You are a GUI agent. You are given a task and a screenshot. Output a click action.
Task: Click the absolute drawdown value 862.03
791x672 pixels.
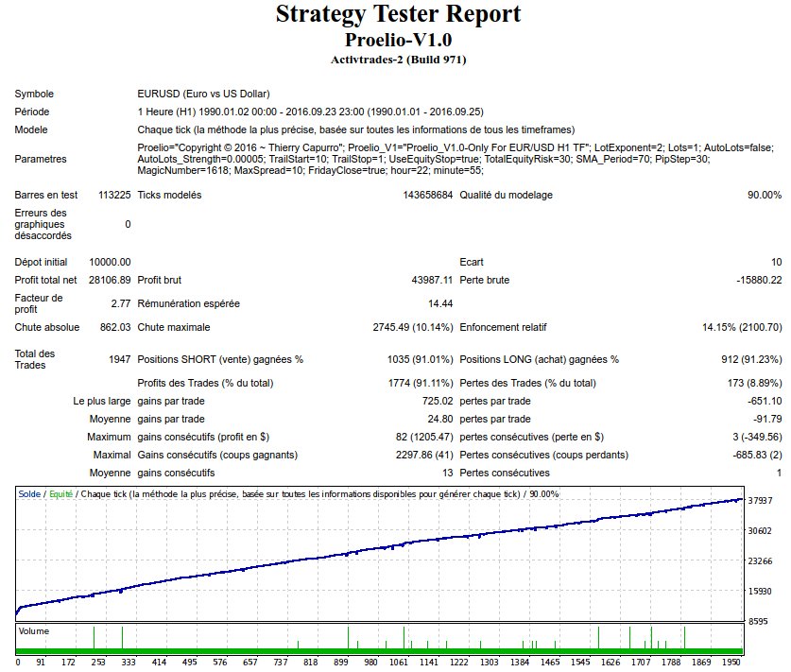tap(115, 327)
